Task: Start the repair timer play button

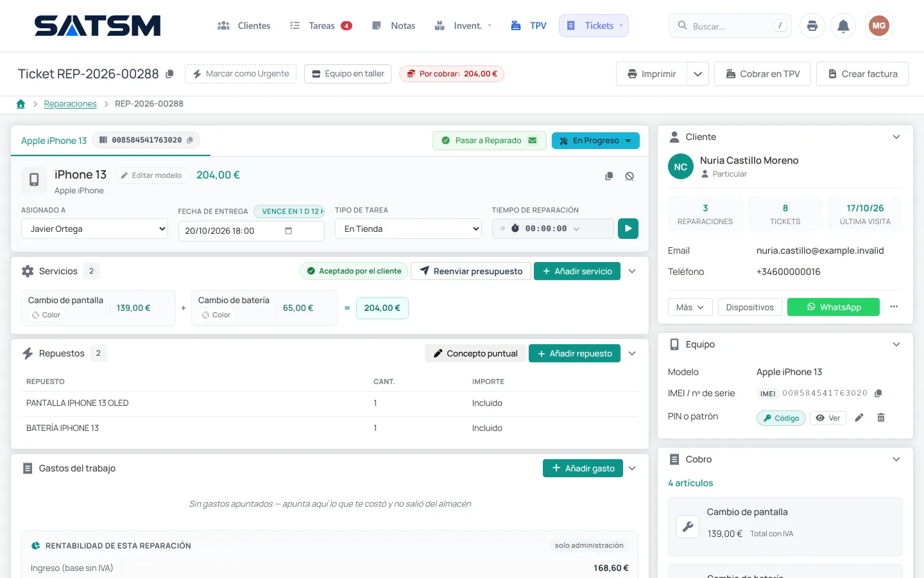Action: click(628, 229)
